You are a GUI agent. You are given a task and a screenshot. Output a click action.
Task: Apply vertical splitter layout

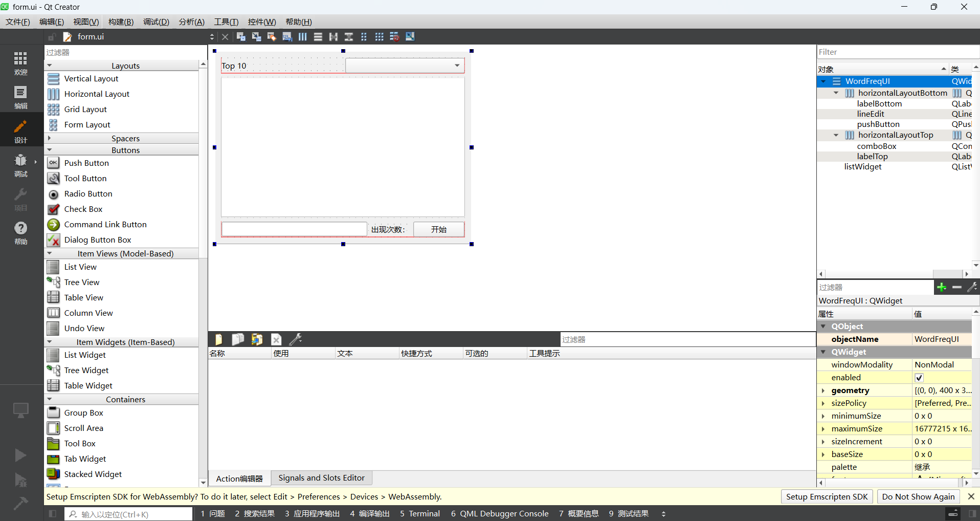[348, 37]
